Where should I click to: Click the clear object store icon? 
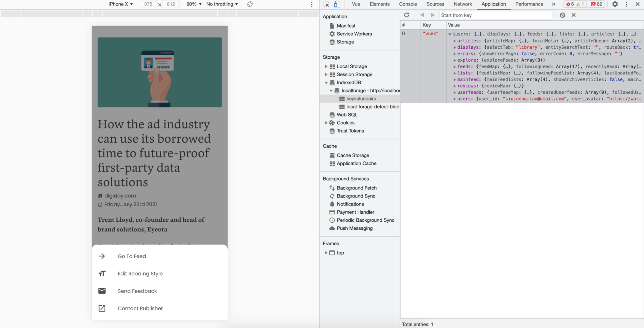point(562,15)
